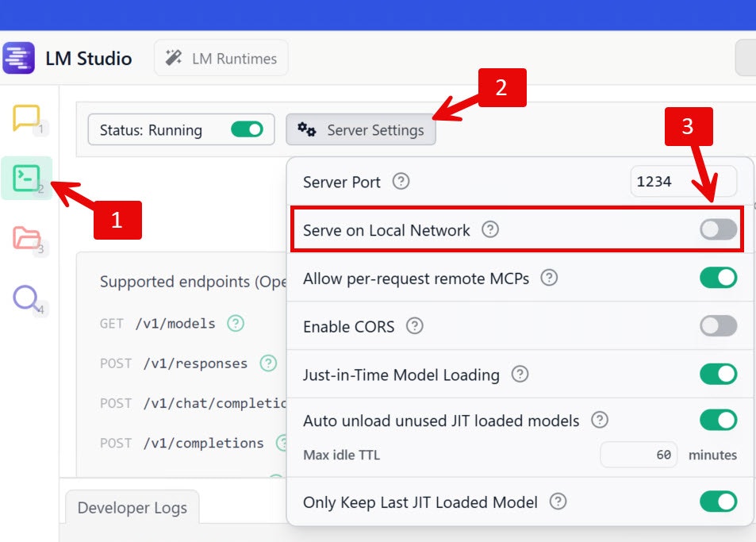Click the LM Studio title text
This screenshot has height=542, width=756.
pos(89,59)
